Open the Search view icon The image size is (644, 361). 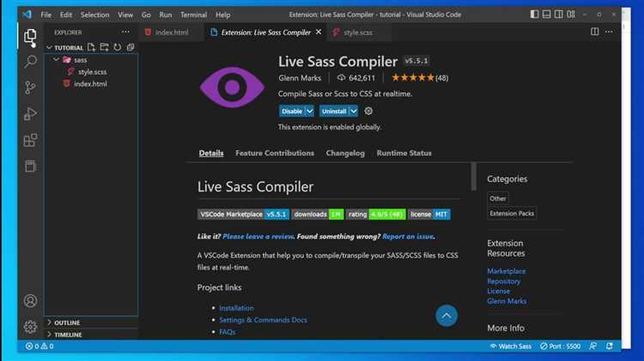(x=30, y=62)
